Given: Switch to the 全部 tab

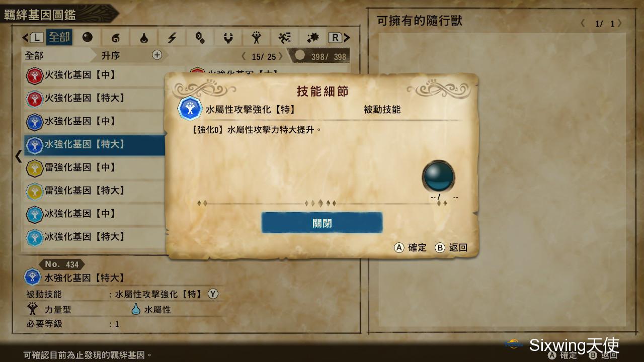Looking at the screenshot, I should [x=59, y=38].
